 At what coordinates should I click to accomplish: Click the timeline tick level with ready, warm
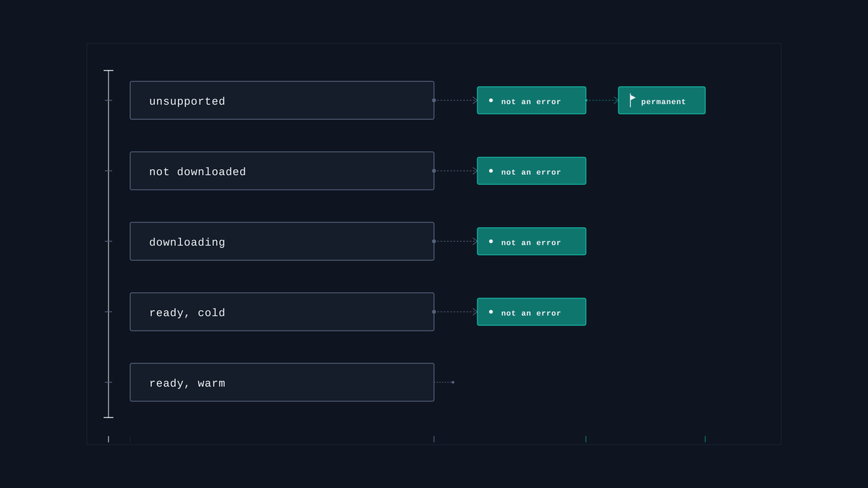click(x=109, y=382)
